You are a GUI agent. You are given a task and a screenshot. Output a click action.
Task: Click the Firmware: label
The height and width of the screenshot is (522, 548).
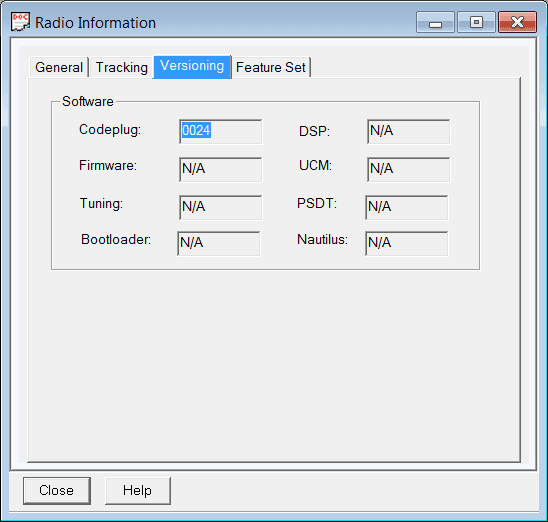[x=108, y=165]
